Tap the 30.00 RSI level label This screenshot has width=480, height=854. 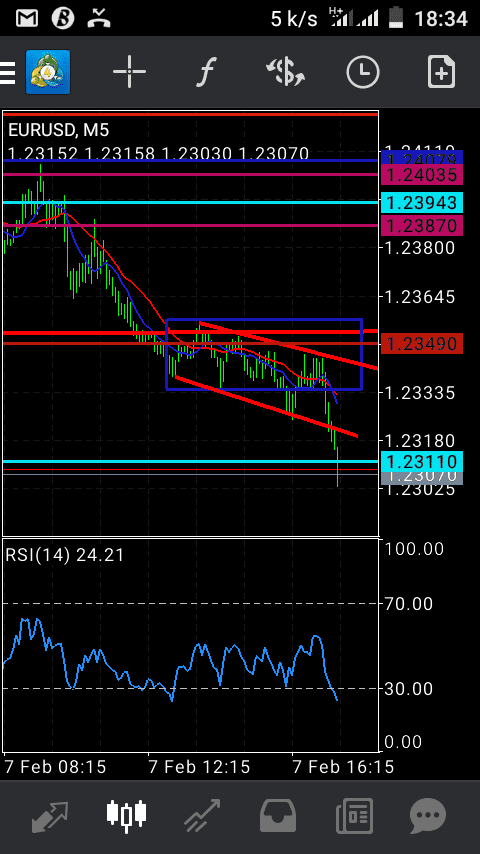tap(409, 689)
